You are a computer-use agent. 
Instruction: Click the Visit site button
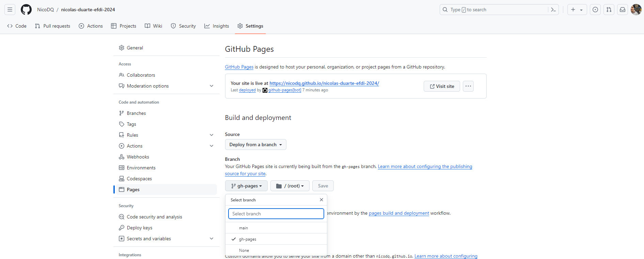pos(442,86)
